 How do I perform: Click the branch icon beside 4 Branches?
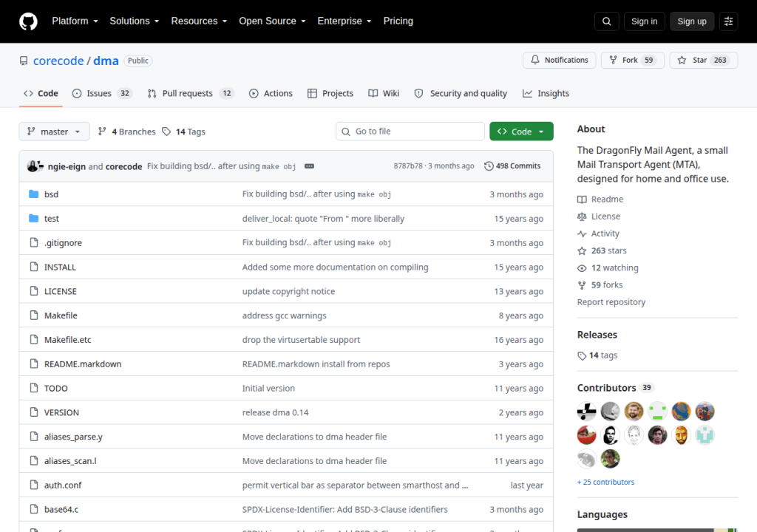click(x=102, y=132)
